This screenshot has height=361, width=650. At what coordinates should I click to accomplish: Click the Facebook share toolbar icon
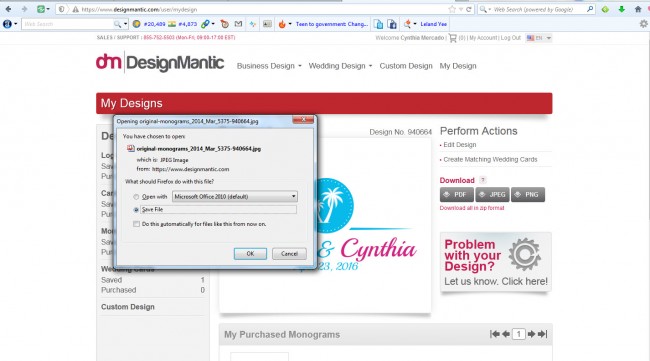[392, 24]
